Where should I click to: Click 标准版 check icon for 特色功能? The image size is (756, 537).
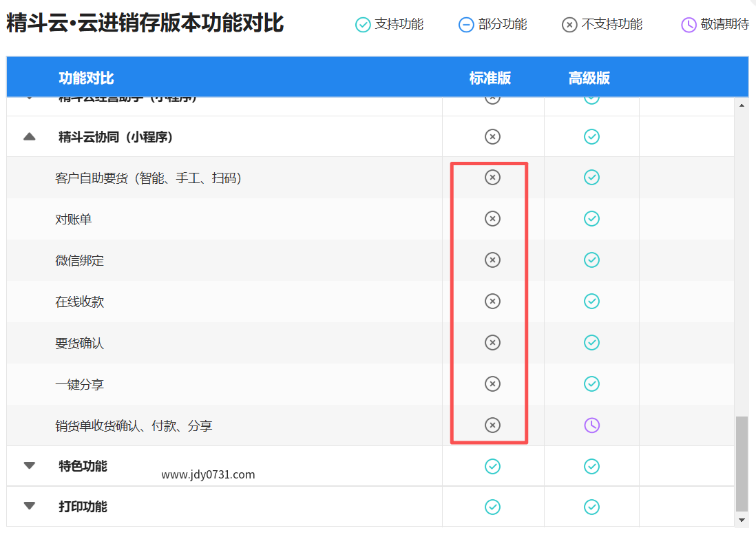click(492, 467)
